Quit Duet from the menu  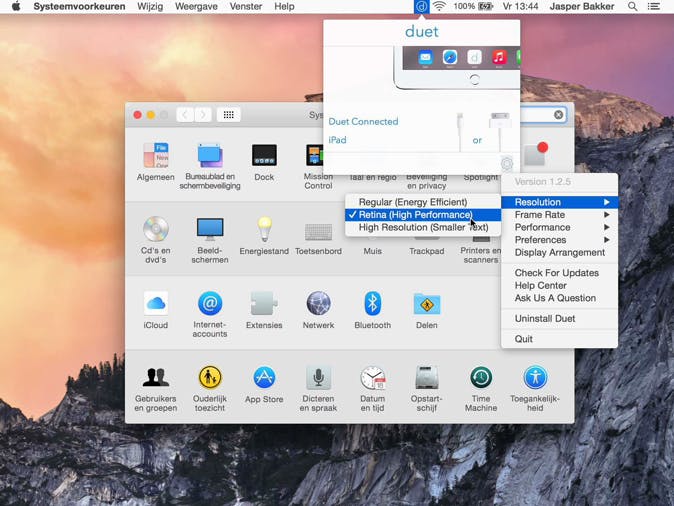(x=560, y=339)
